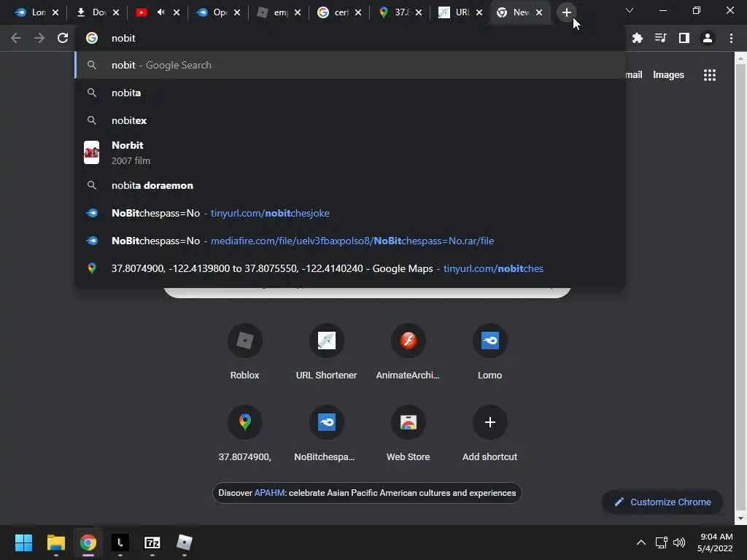Open the 7-Zip taskbar icon
Image resolution: width=747 pixels, height=560 pixels.
click(x=152, y=542)
